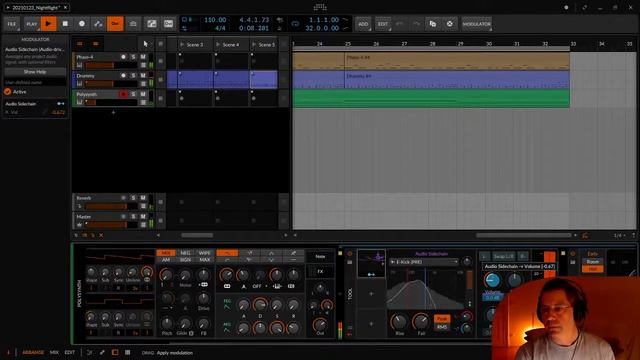Click the delete circle-x icon in toolbar

(x=449, y=24)
